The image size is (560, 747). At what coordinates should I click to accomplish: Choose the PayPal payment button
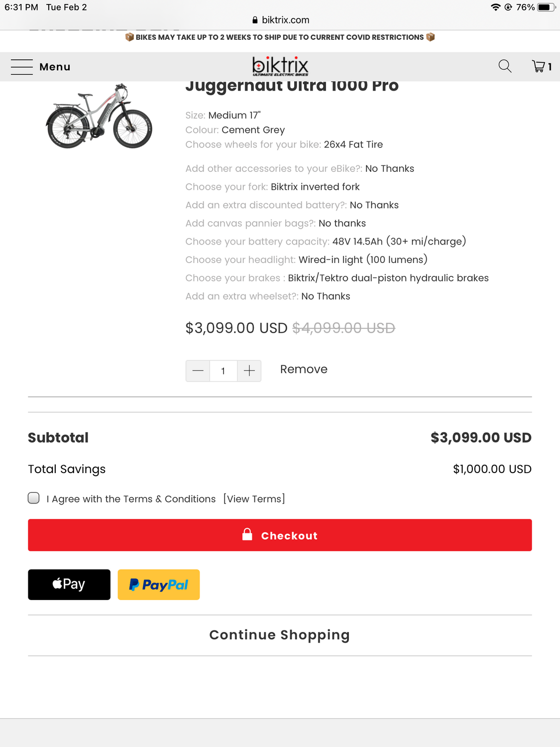[x=158, y=585]
